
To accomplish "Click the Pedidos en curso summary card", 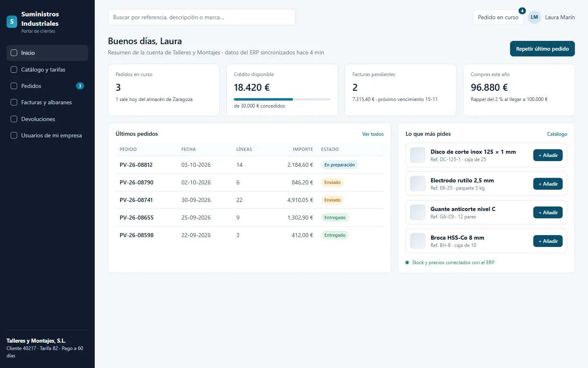I will pyautogui.click(x=164, y=90).
